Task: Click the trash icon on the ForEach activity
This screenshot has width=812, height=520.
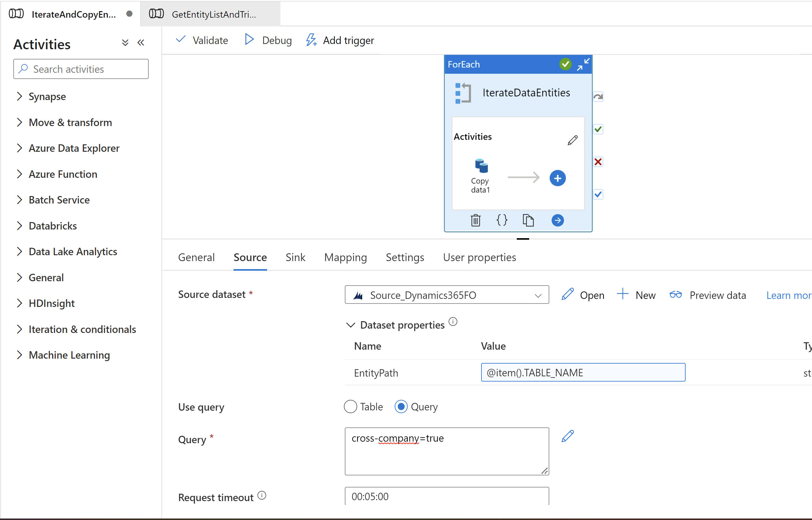Action: (476, 220)
